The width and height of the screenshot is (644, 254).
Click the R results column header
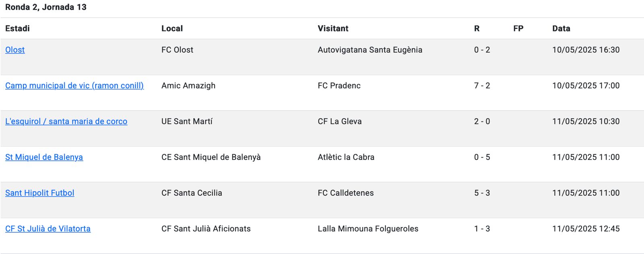[x=477, y=29]
